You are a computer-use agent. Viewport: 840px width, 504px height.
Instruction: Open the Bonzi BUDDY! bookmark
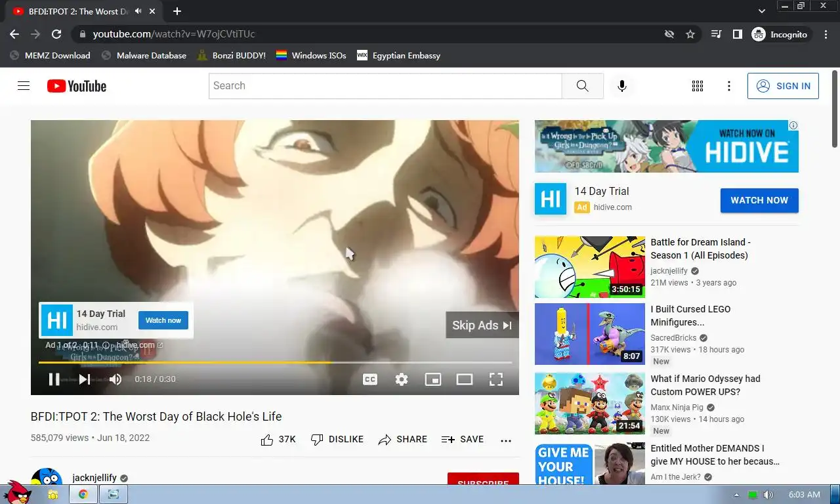pyautogui.click(x=232, y=56)
